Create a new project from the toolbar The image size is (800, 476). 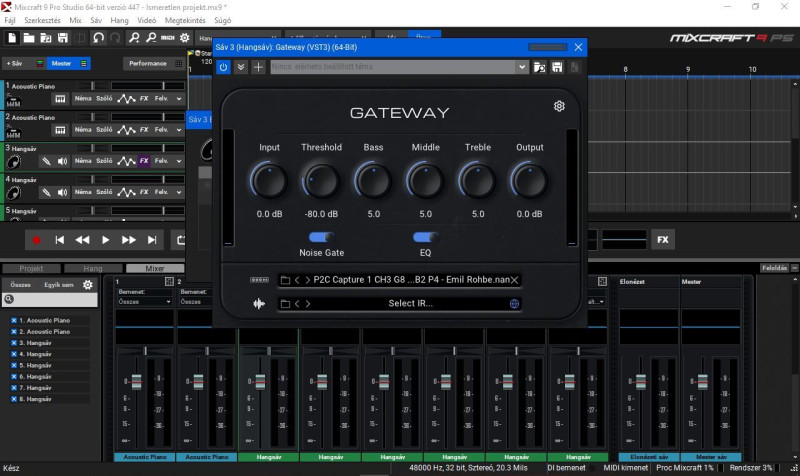click(12, 37)
